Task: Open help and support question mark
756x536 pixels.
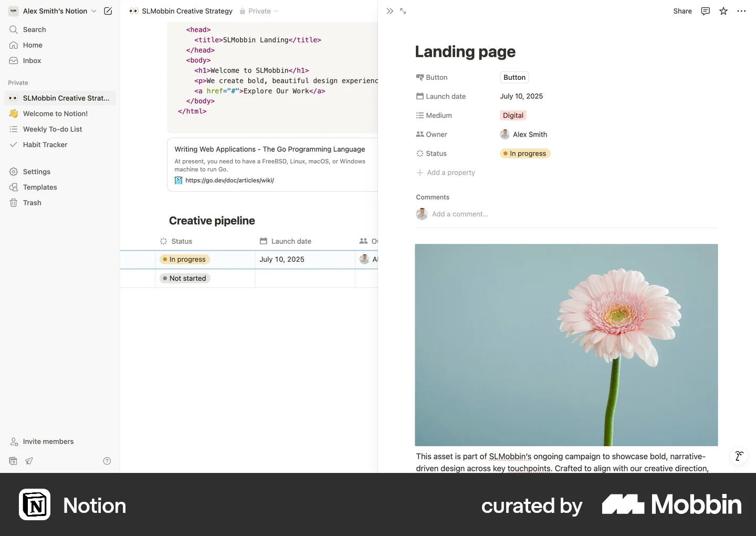Action: click(x=107, y=461)
